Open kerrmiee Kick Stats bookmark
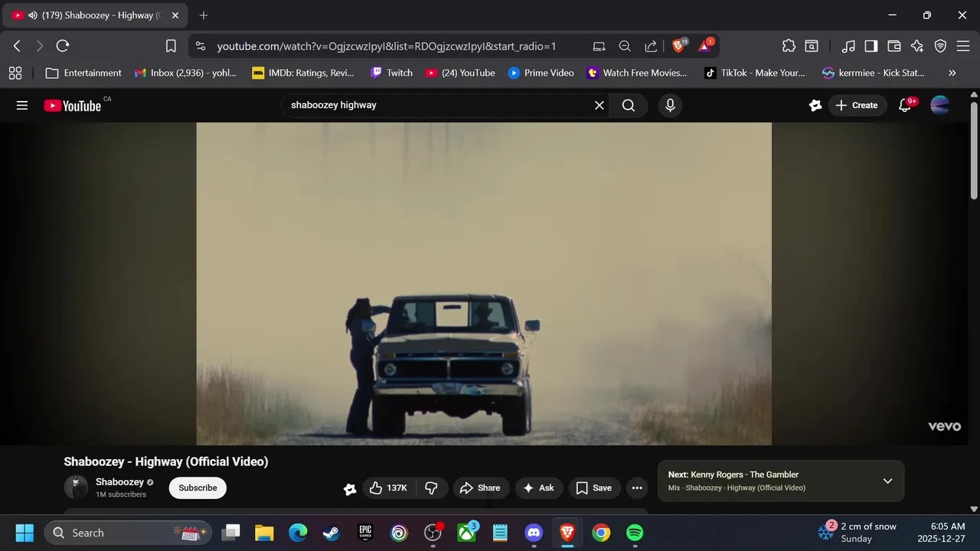The height and width of the screenshot is (551, 980). coord(873,73)
